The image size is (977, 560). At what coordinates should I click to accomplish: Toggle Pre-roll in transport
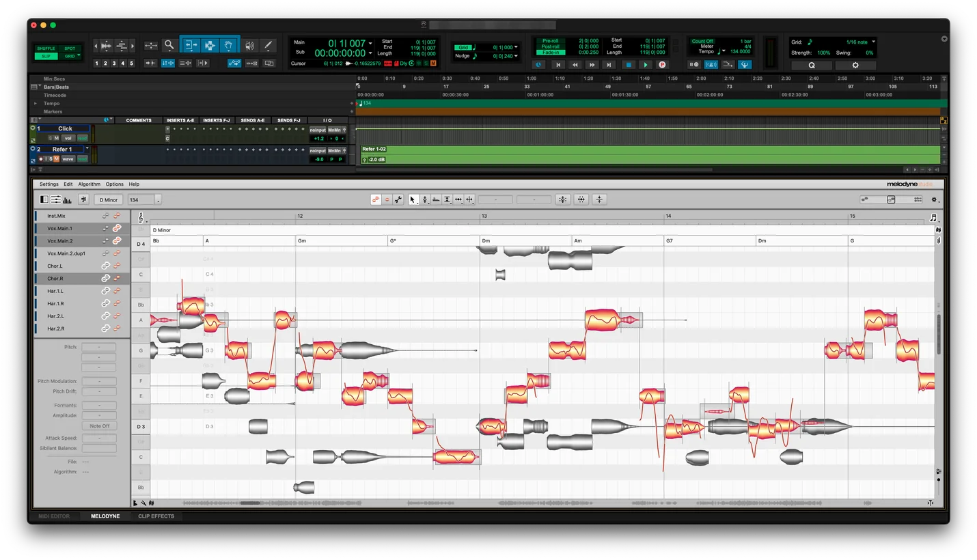tap(551, 41)
